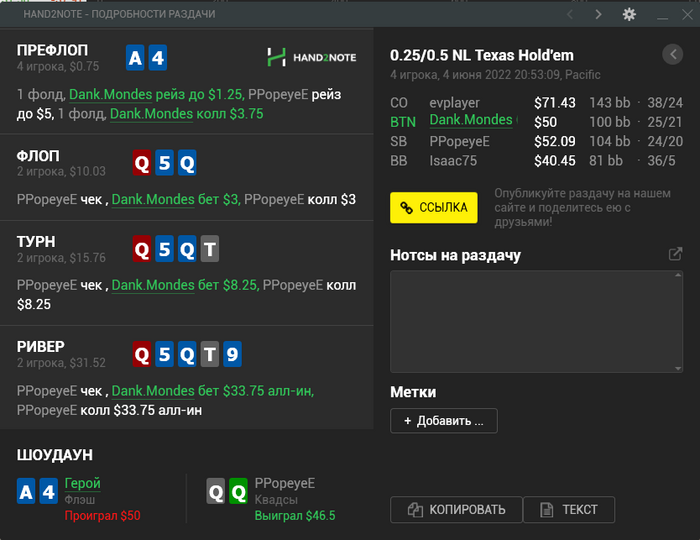Click grey T card on river row
This screenshot has height=540, width=700.
coord(210,354)
